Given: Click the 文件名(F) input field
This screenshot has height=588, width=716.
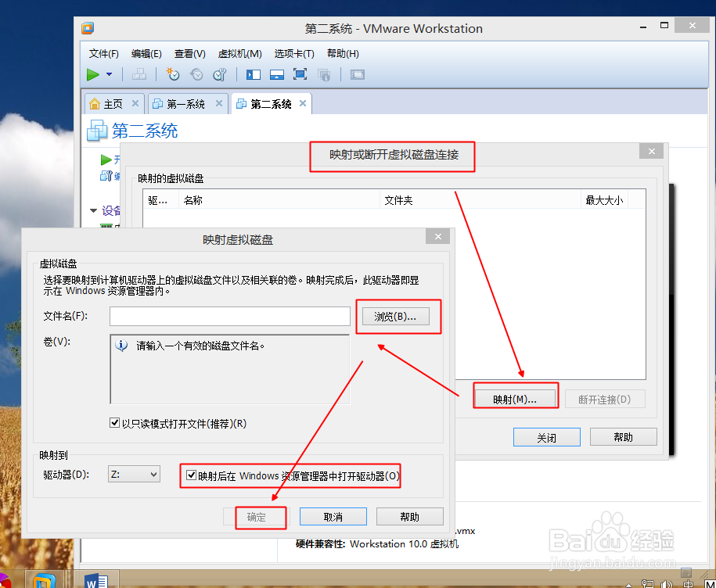Looking at the screenshot, I should pyautogui.click(x=230, y=316).
